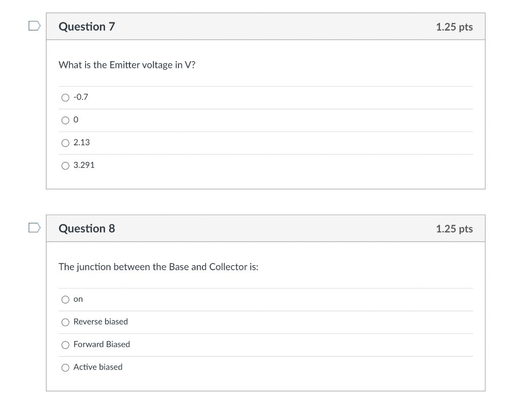Click the Emitter voltage question text
The width and height of the screenshot is (522, 420).
127,65
